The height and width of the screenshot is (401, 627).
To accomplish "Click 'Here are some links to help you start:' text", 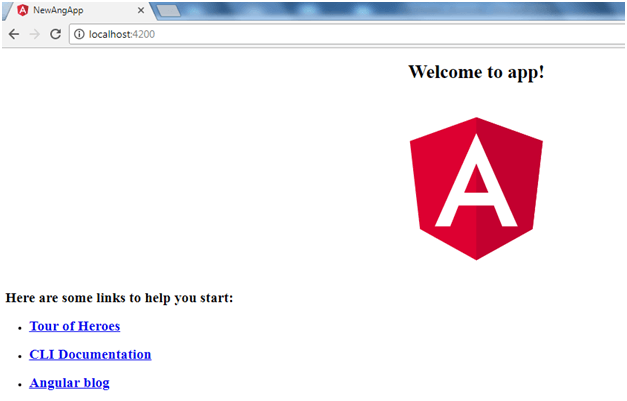I will 119,298.
